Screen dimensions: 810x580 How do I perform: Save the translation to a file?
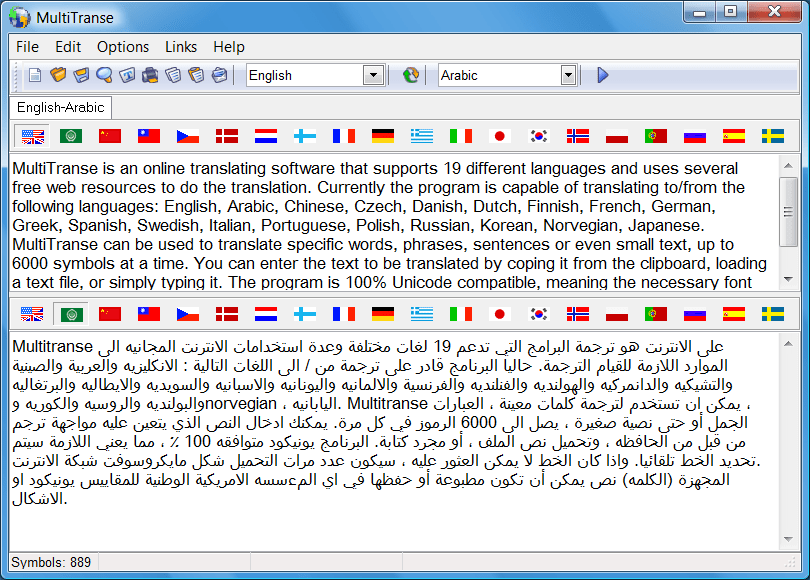click(80, 74)
